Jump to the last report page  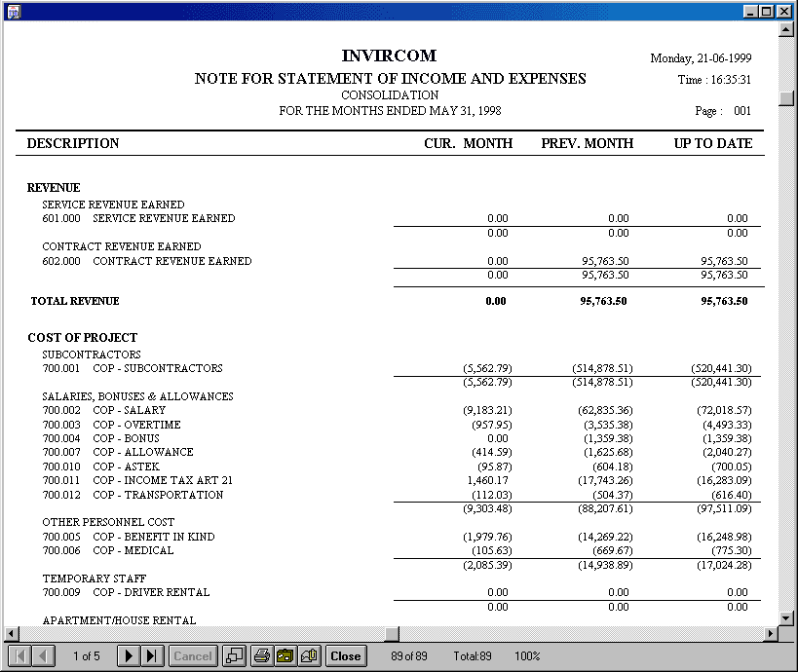coord(152,655)
